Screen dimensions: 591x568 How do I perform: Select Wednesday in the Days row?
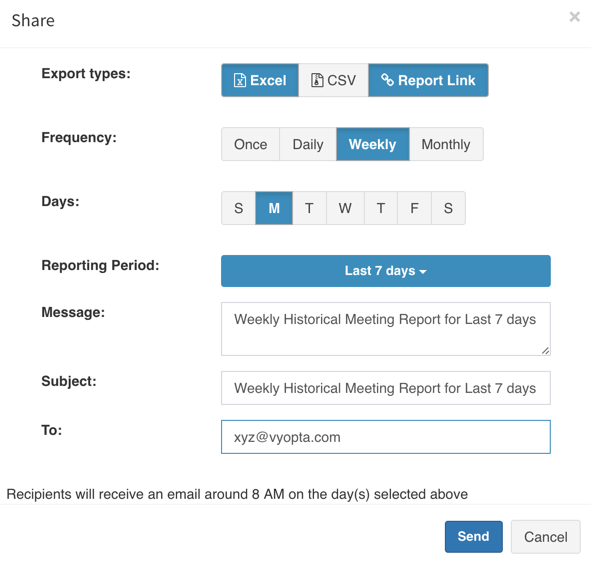click(x=345, y=208)
